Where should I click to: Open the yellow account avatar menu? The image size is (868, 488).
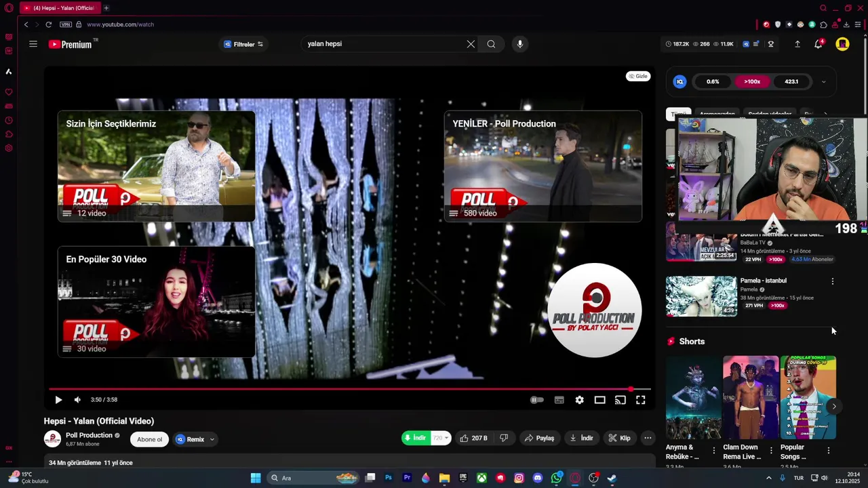842,44
